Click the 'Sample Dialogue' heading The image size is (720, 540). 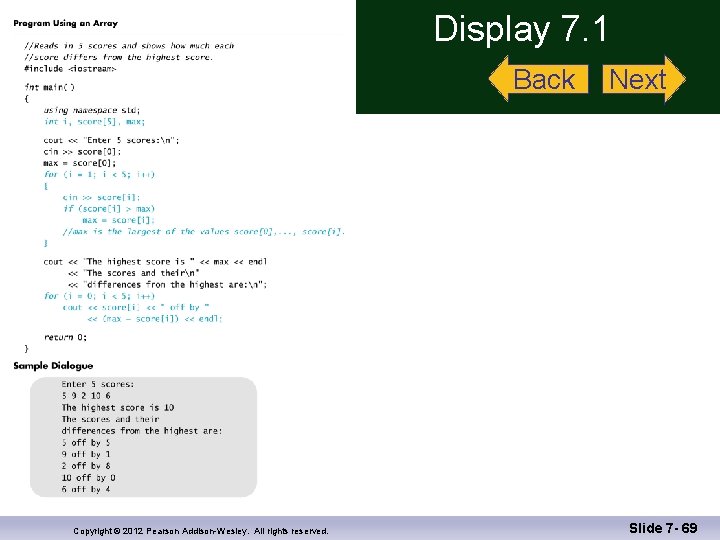(x=53, y=366)
